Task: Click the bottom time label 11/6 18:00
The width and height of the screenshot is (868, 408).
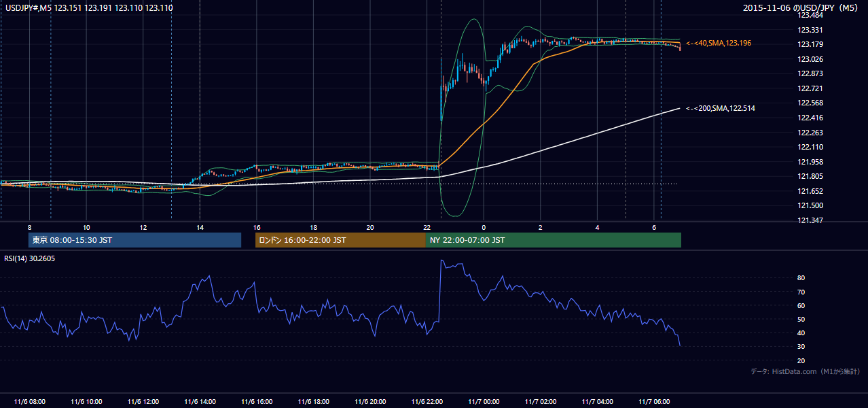Action: (x=313, y=402)
